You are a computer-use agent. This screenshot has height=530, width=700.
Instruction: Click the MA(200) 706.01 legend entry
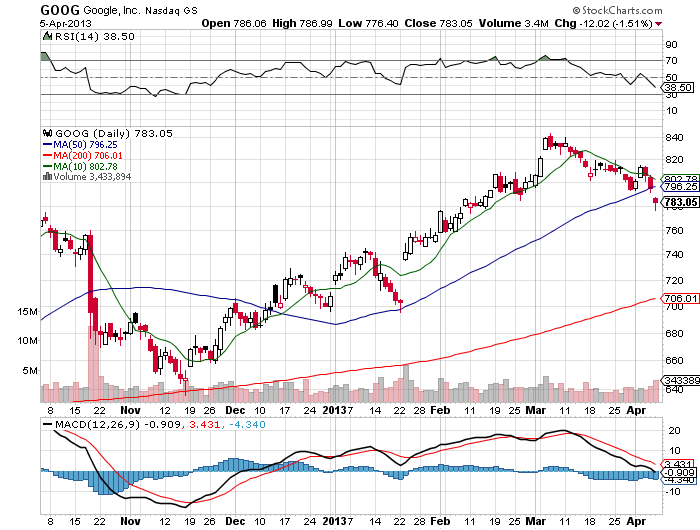pos(83,155)
